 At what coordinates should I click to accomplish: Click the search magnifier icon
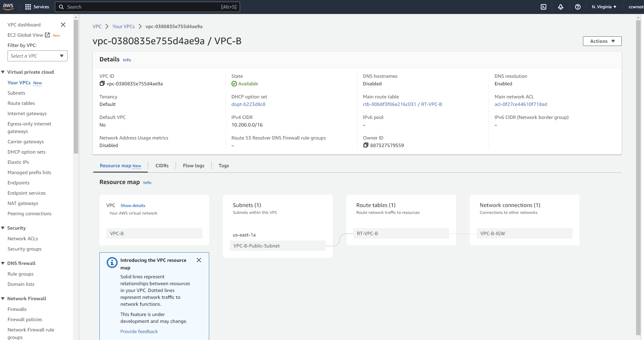pos(61,7)
